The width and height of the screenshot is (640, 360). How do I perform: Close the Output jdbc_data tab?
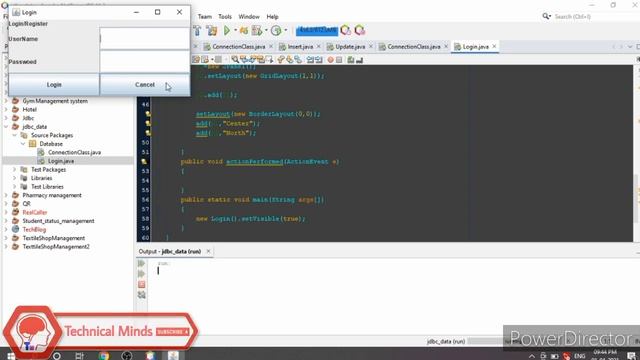[208, 251]
